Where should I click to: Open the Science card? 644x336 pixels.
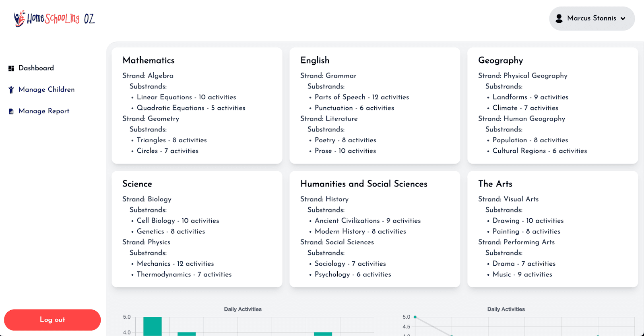point(197,229)
